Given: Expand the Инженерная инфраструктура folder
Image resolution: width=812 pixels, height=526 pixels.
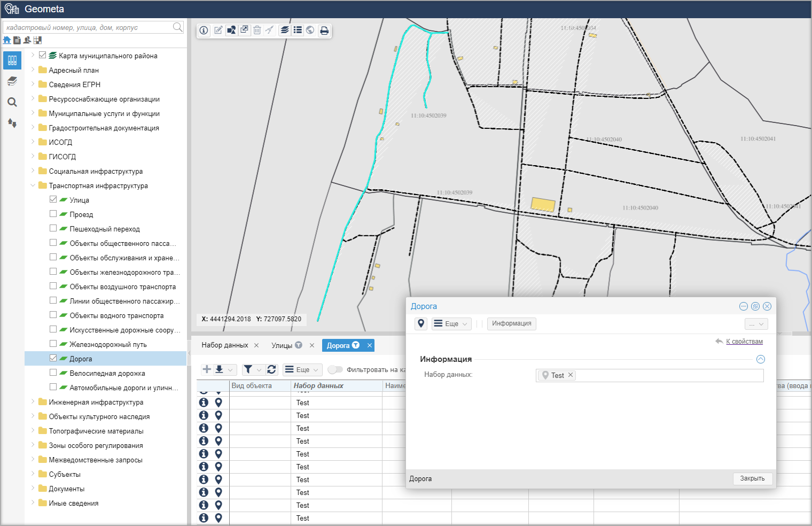Looking at the screenshot, I should (x=32, y=401).
